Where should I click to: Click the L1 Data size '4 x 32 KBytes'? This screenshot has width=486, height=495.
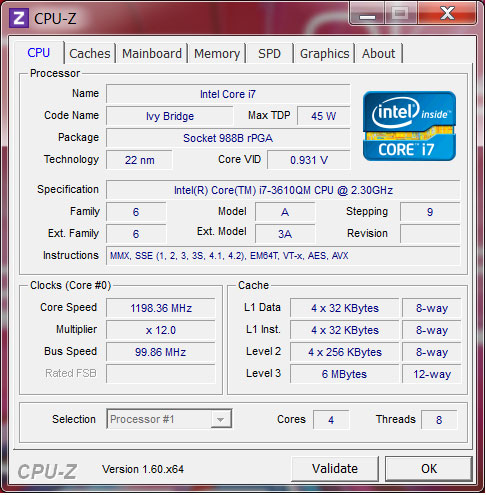[345, 308]
